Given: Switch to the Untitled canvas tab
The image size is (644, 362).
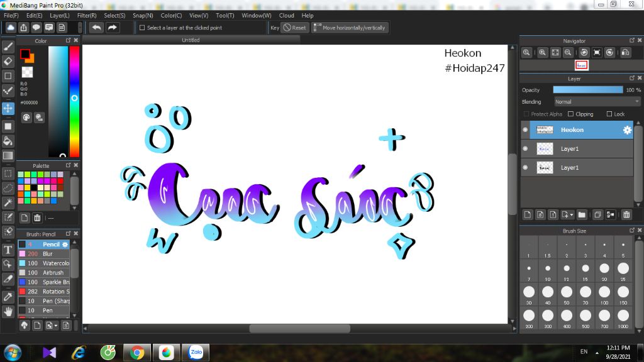Looking at the screenshot, I should click(191, 40).
